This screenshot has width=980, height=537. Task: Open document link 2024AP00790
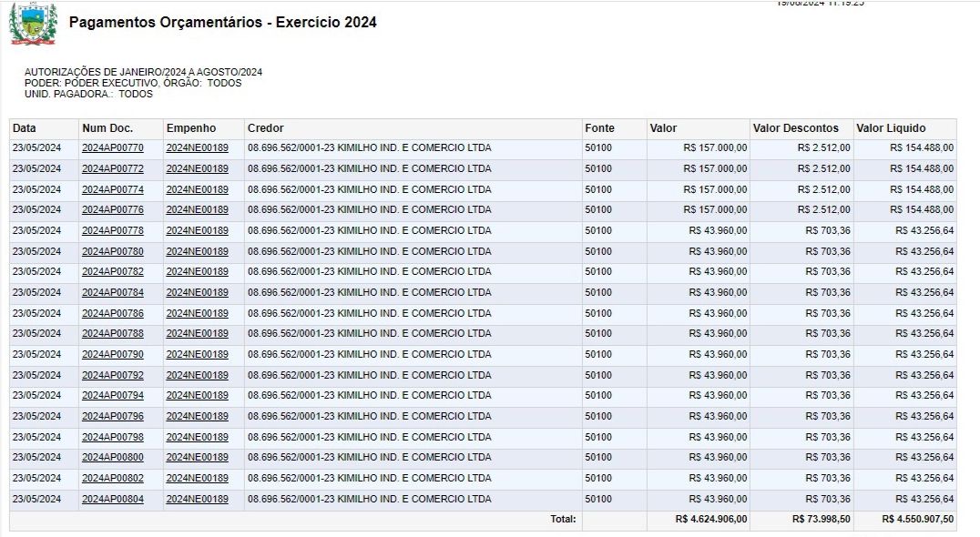point(113,354)
